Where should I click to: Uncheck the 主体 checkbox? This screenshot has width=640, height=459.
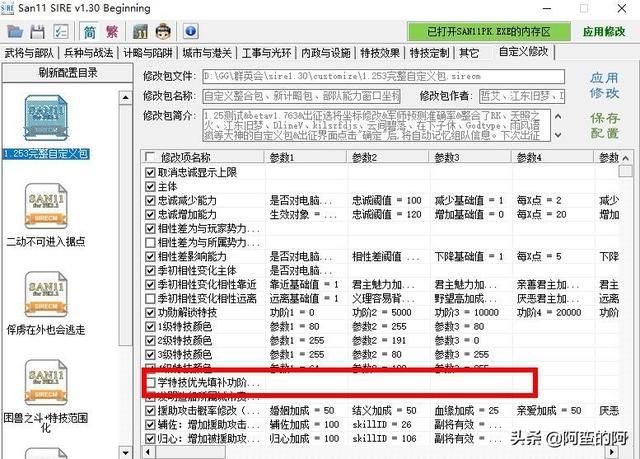pos(150,186)
